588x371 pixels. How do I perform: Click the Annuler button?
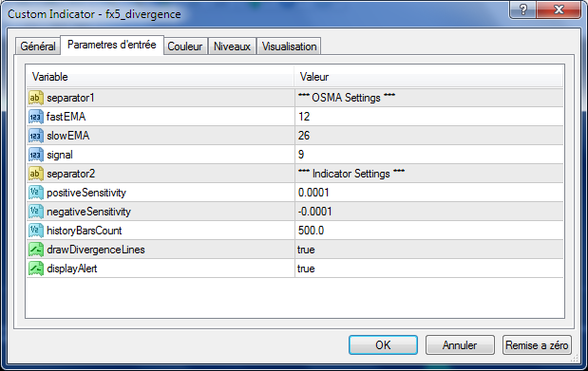460,344
